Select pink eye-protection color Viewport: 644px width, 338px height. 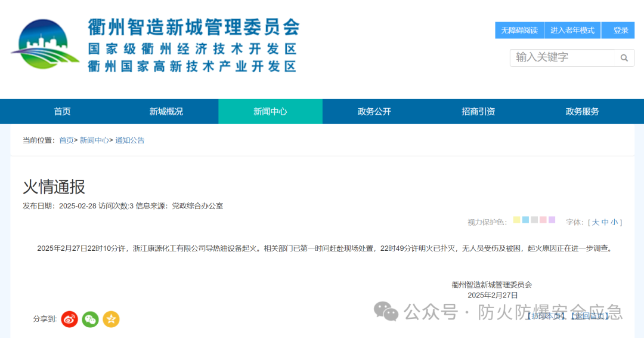pyautogui.click(x=543, y=220)
